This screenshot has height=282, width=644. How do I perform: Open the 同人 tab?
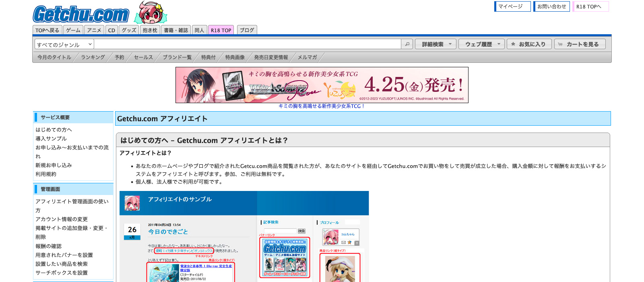(199, 30)
